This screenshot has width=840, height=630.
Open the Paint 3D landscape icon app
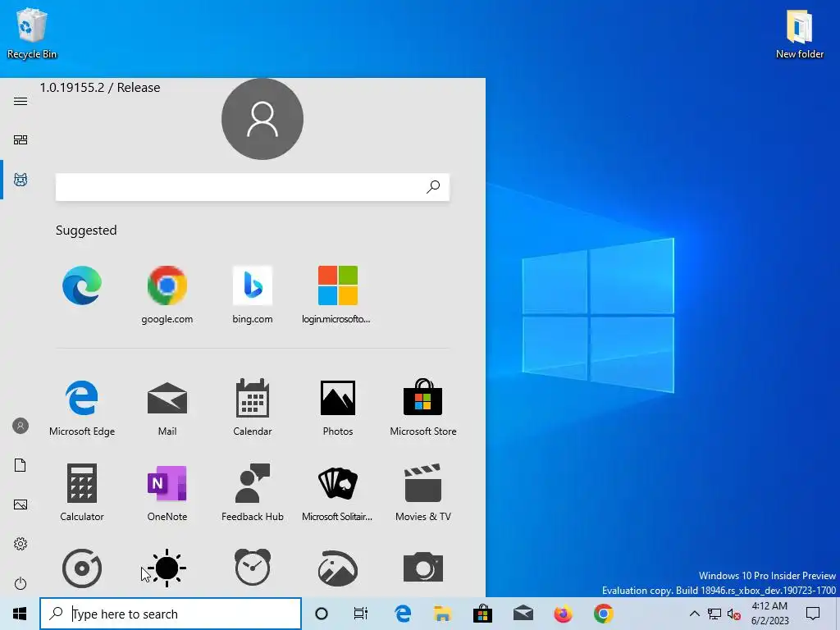(x=337, y=568)
